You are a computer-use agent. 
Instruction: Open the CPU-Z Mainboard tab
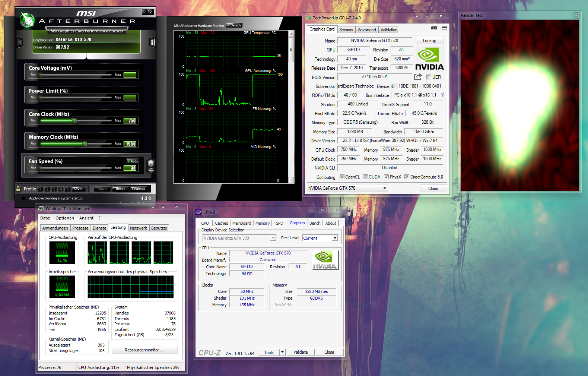242,223
